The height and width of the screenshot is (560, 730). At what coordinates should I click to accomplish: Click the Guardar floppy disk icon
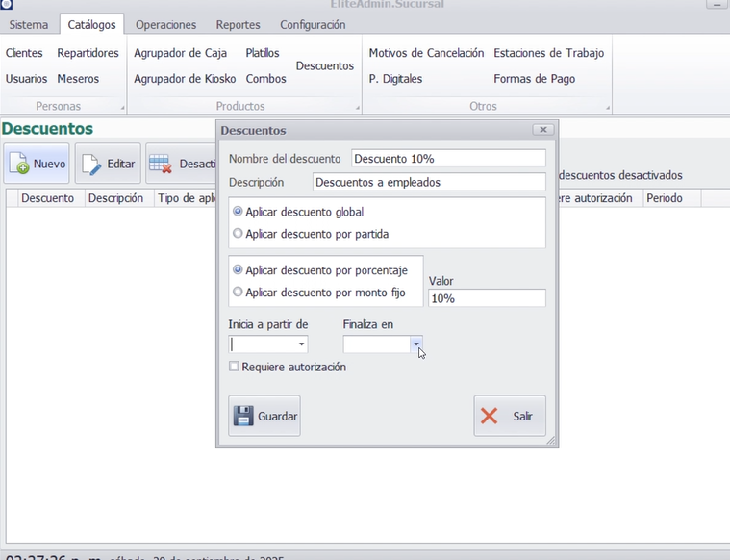(244, 417)
